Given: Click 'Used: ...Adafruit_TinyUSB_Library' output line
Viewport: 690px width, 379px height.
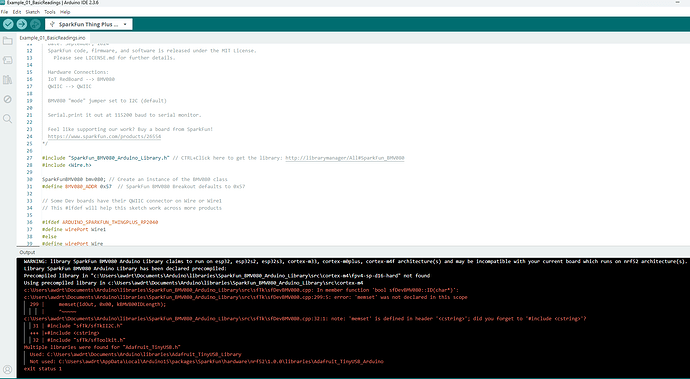Looking at the screenshot, I should point(136,354).
